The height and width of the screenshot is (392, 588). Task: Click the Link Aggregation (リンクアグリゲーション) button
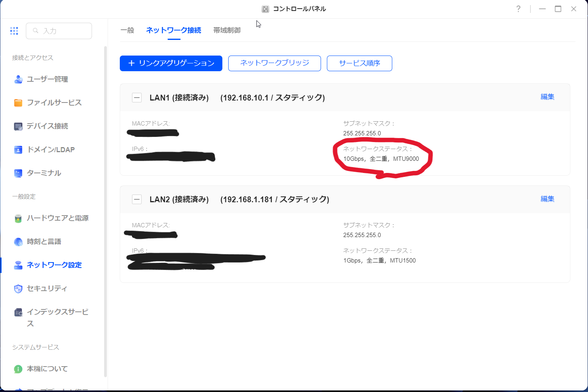point(171,63)
